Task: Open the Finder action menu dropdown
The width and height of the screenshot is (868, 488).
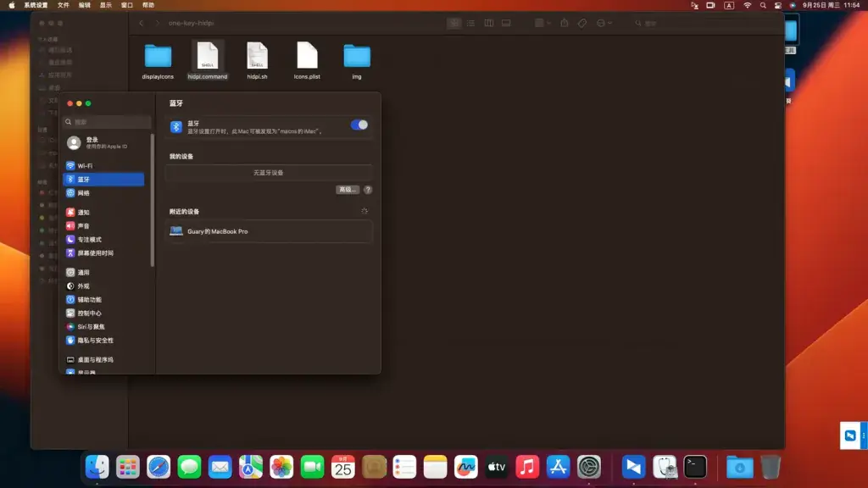Action: point(604,23)
